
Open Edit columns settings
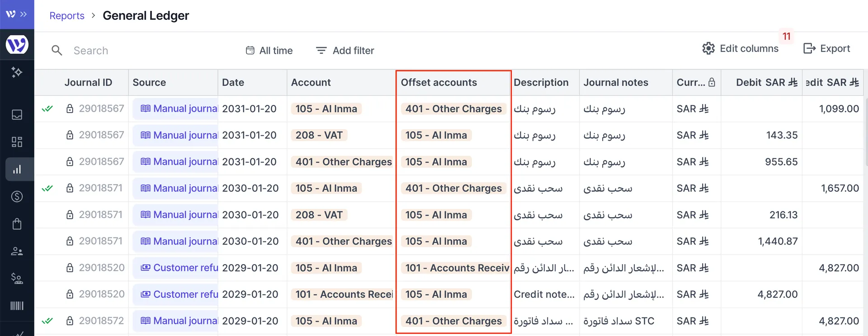click(740, 48)
